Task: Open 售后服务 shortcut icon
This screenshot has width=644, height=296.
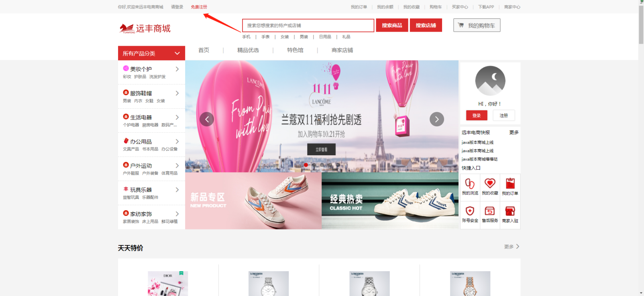Action: (x=490, y=211)
